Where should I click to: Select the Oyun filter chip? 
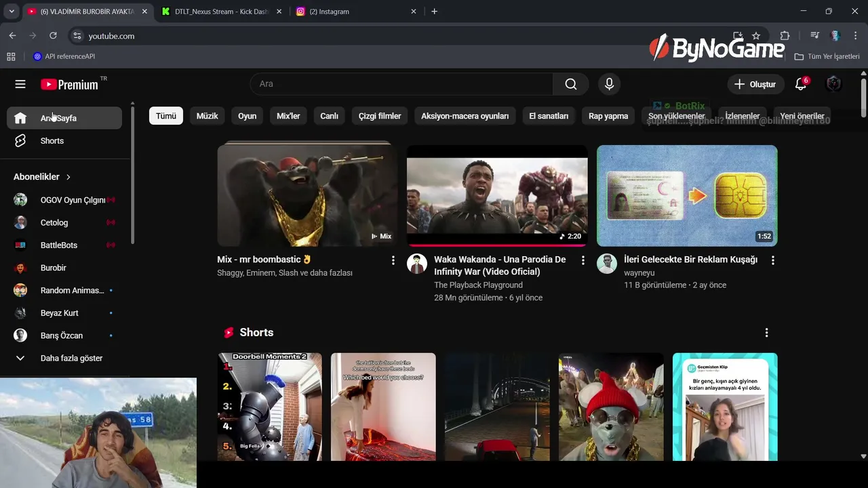(248, 116)
